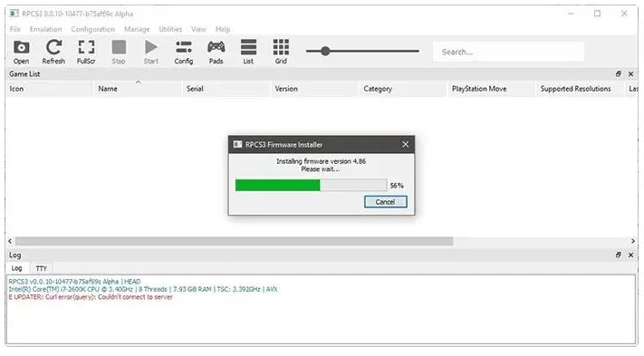Viewport: 644px width, 356px height.
Task: Float the Game List panel
Action: tap(618, 74)
